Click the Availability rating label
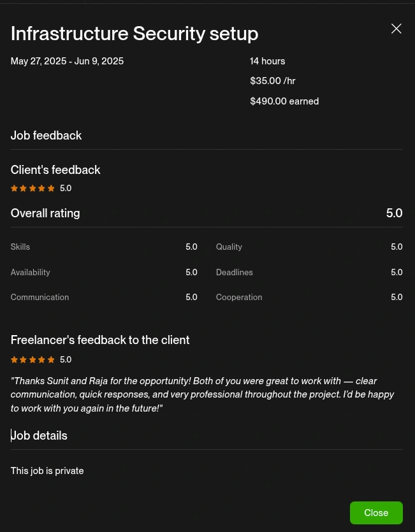Image resolution: width=415 pixels, height=532 pixels. pos(30,273)
